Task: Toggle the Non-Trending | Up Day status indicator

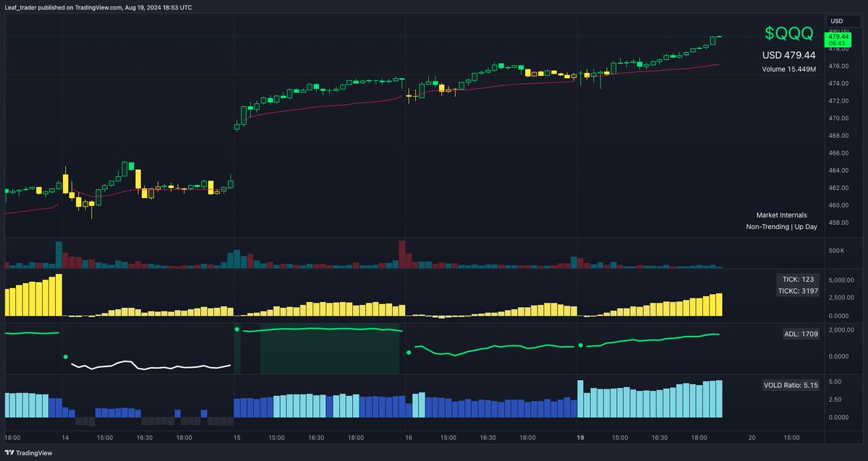Action: click(780, 226)
